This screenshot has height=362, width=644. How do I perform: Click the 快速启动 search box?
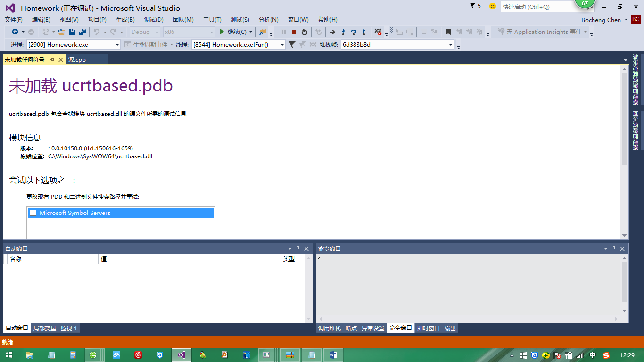point(532,7)
